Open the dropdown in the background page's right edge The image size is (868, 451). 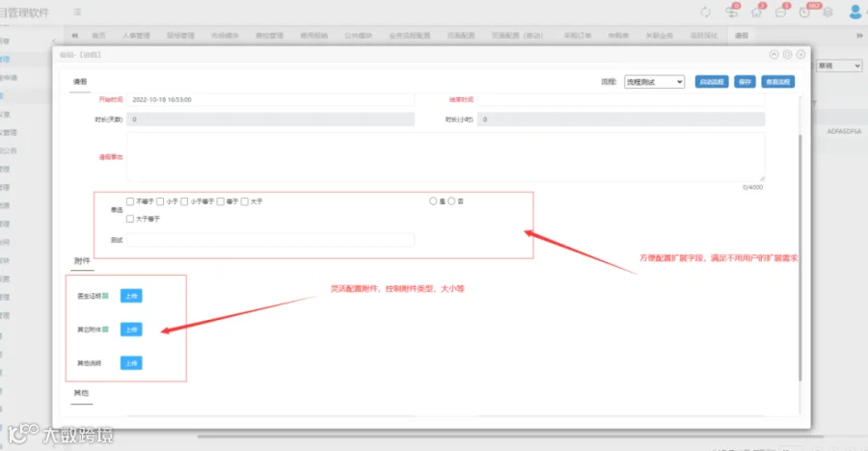[x=840, y=66]
